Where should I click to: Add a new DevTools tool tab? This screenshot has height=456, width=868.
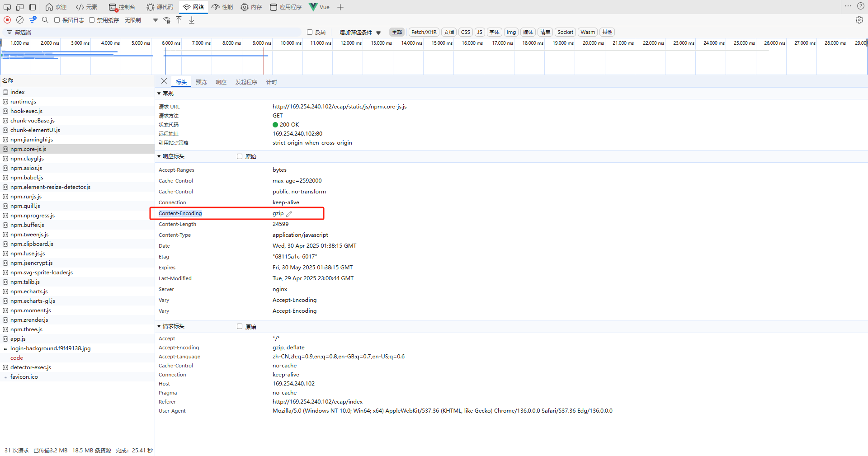coord(340,7)
